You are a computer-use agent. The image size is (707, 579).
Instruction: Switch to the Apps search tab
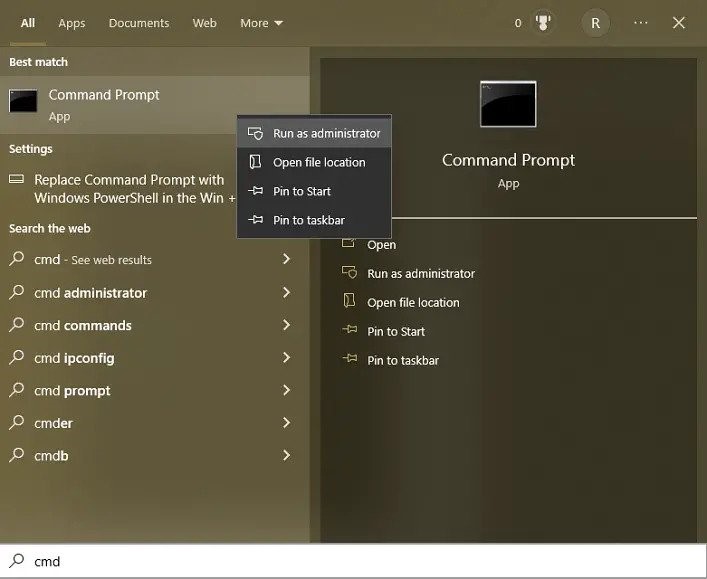click(x=72, y=23)
